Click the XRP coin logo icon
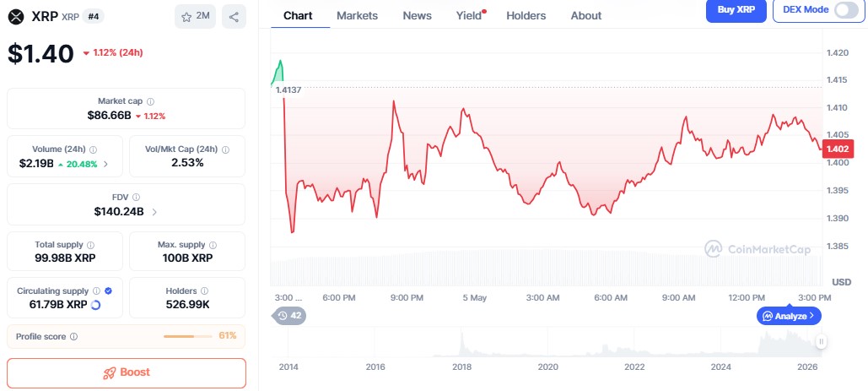868x391 pixels. pos(17,17)
